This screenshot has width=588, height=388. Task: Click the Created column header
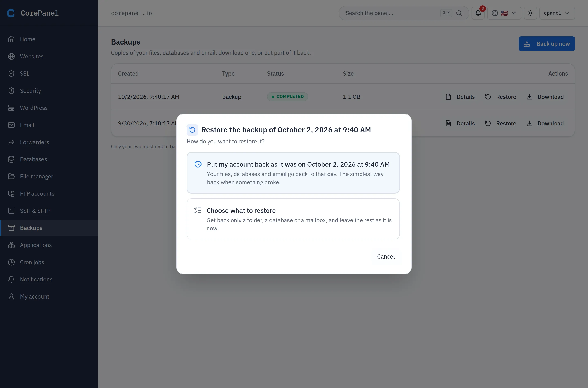128,74
